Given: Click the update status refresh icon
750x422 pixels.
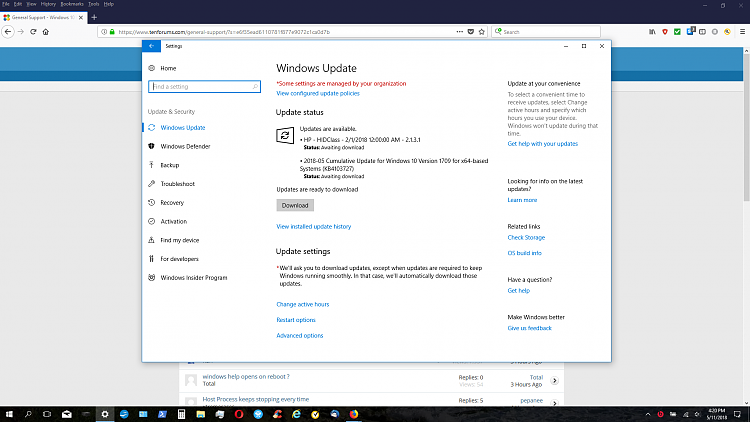Looking at the screenshot, I should [285, 135].
